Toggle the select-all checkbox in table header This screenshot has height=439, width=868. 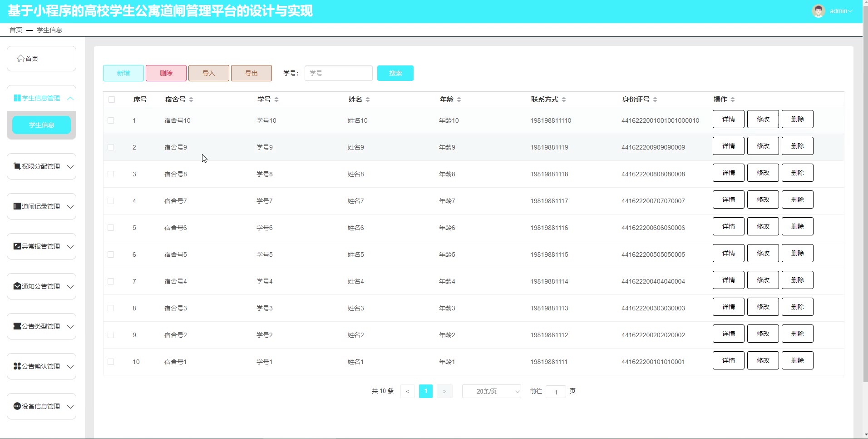(112, 100)
